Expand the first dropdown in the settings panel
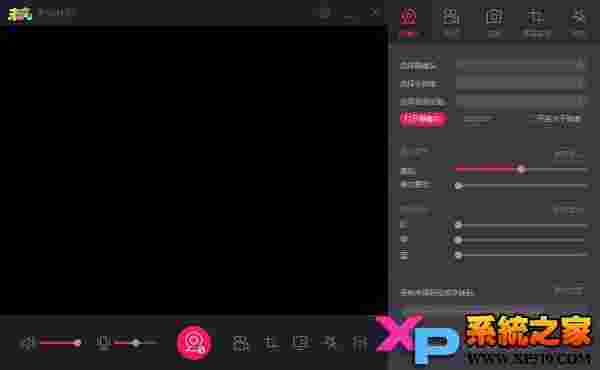This screenshot has width=600, height=370. [521, 65]
